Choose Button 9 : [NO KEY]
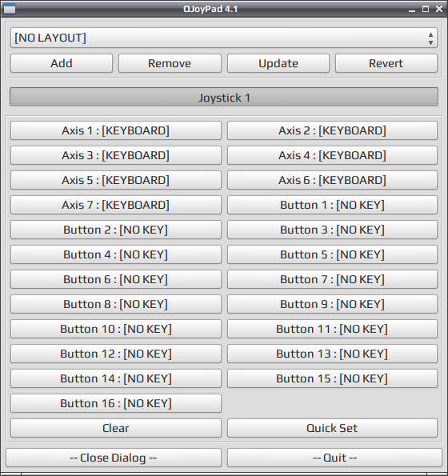448x476 pixels. (332, 304)
